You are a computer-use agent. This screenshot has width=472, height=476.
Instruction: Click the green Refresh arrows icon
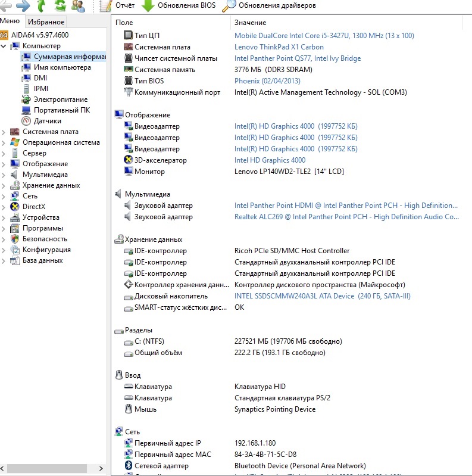tap(60, 5)
